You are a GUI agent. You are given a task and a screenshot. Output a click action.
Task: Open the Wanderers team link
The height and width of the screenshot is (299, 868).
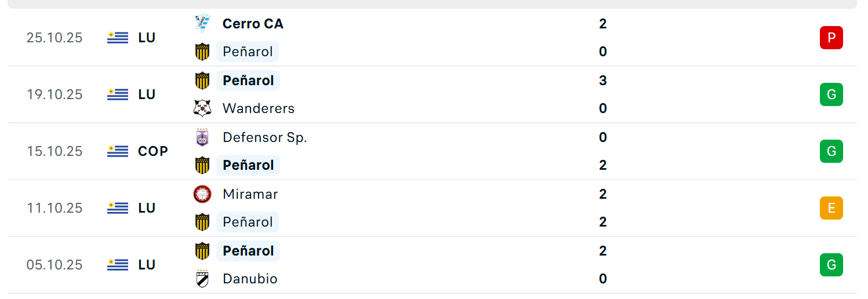(x=259, y=108)
